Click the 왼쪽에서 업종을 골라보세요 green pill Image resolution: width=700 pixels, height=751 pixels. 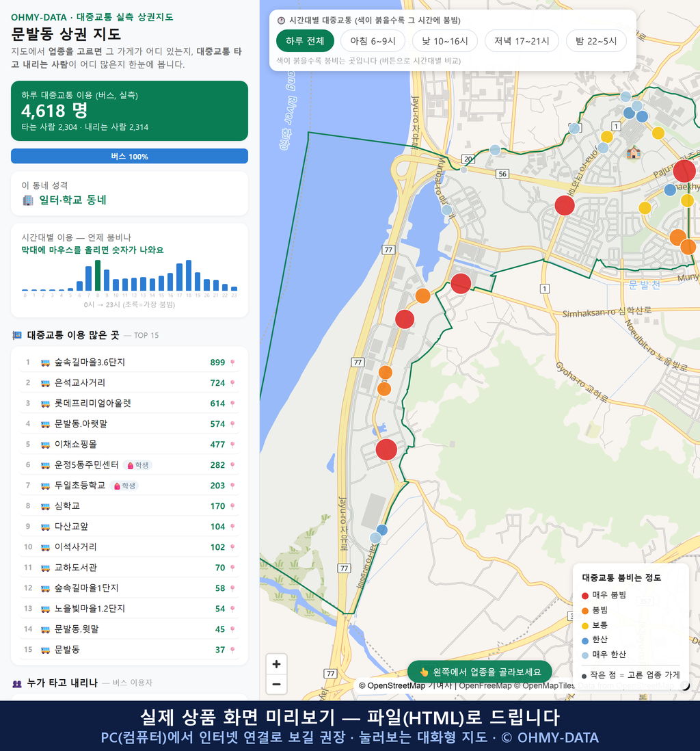tap(480, 672)
